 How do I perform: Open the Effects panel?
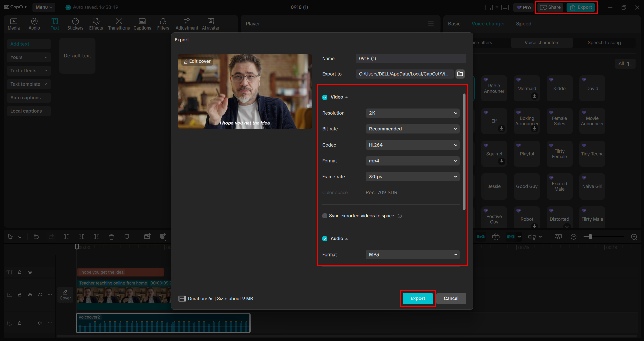tap(96, 23)
